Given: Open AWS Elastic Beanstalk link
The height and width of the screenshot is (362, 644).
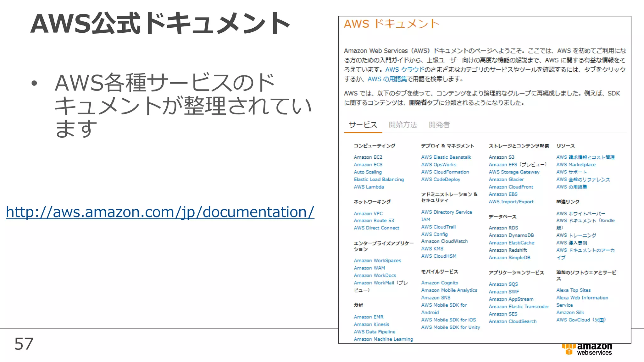Looking at the screenshot, I should (x=446, y=157).
